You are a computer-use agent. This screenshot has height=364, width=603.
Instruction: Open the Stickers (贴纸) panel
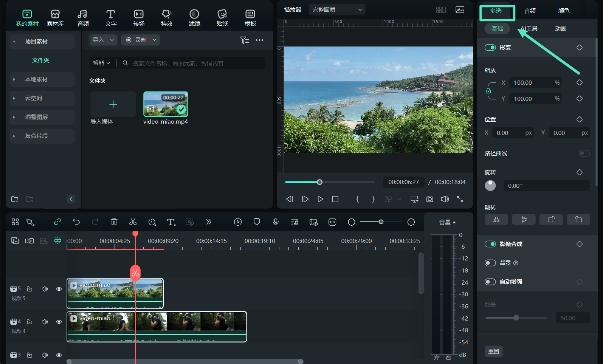point(222,18)
